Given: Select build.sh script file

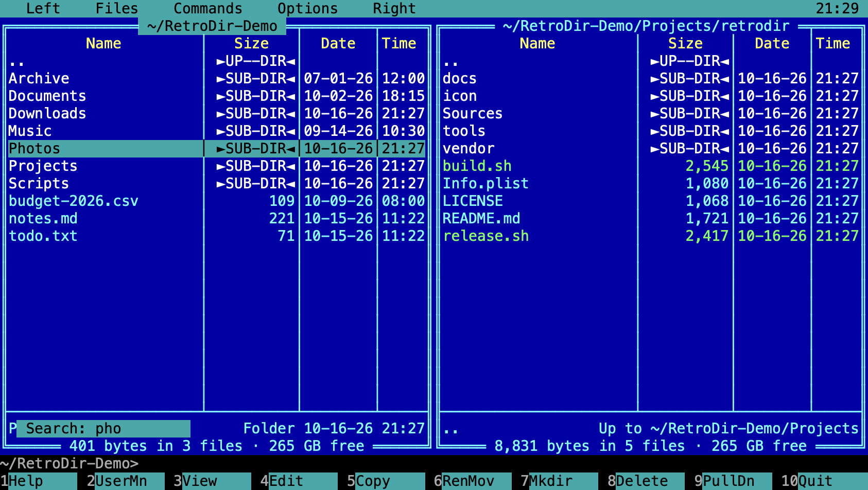Looking at the screenshot, I should [651, 166].
